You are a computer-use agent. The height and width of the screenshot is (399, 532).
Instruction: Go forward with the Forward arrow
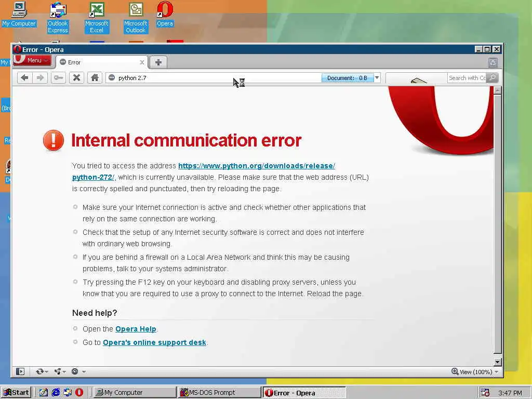(40, 78)
